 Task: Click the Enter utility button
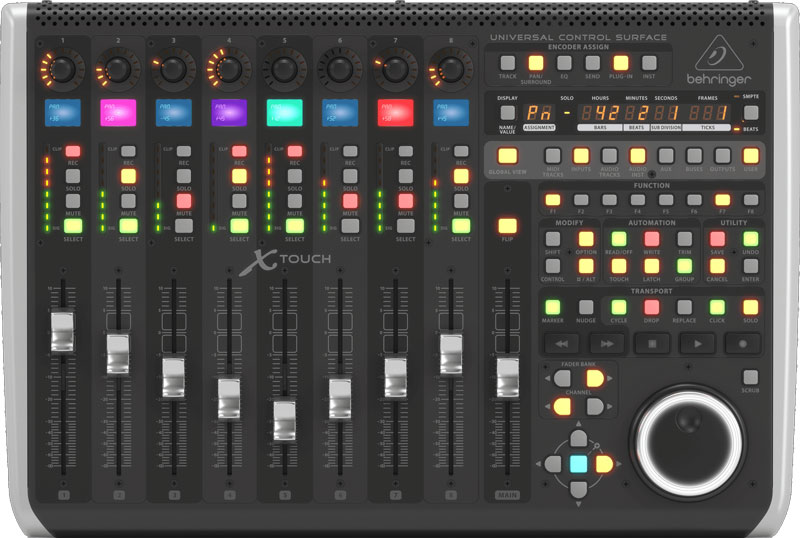751,266
